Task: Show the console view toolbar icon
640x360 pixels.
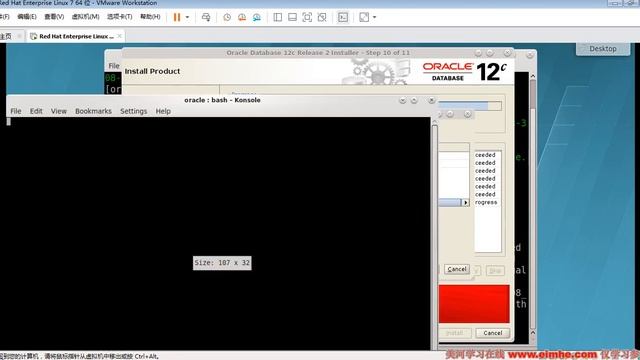Action: [x=343, y=17]
